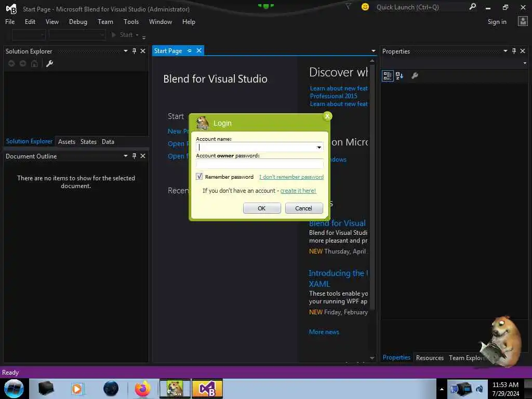This screenshot has width=532, height=399.
Task: Expand the Start button dropdown arrow
Action: coord(137,35)
